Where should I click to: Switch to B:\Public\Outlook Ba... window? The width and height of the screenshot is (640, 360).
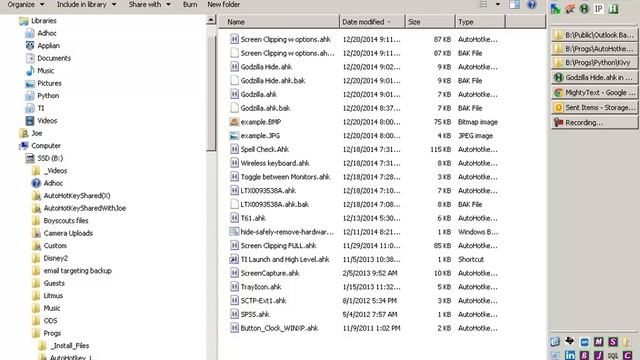tap(594, 35)
